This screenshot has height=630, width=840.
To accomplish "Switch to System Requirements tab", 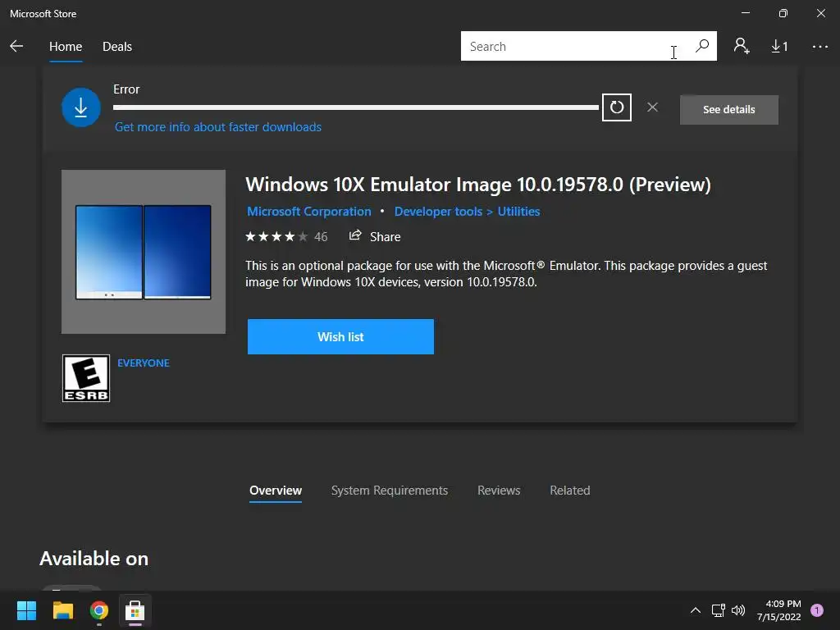I will click(x=390, y=491).
